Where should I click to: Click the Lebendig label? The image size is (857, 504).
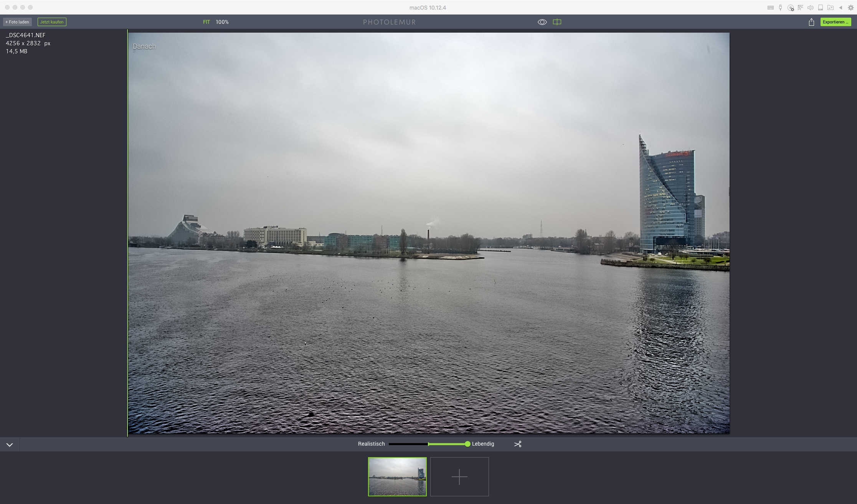(x=483, y=444)
